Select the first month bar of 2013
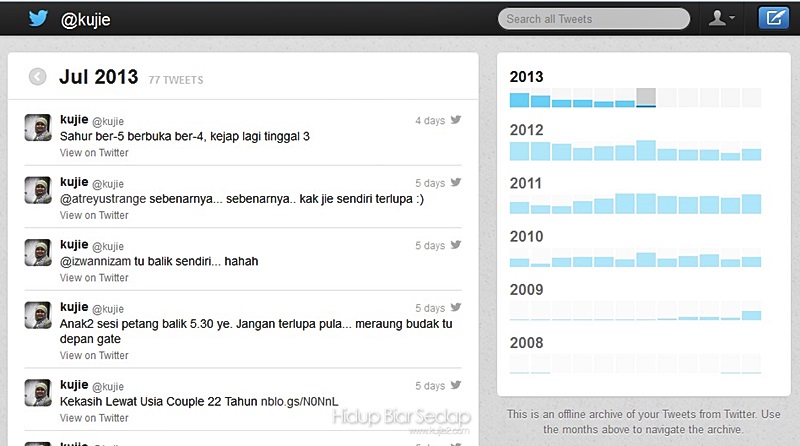This screenshot has height=446, width=800. pos(519,99)
